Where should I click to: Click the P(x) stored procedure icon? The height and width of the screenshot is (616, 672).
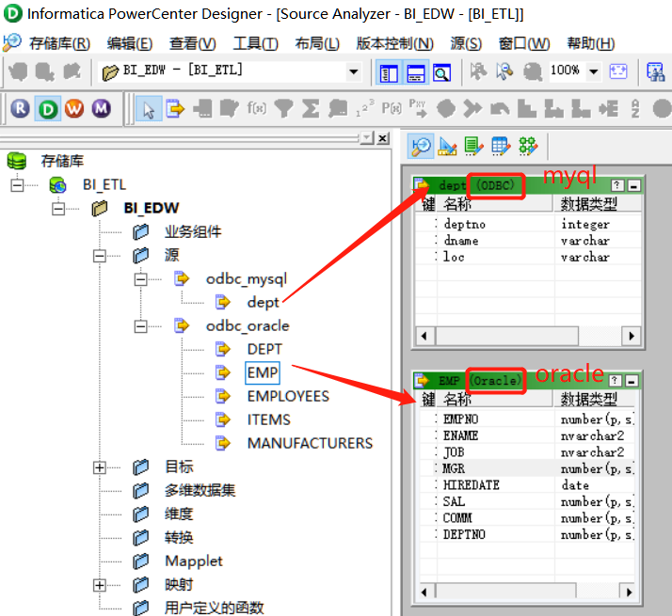click(x=392, y=108)
